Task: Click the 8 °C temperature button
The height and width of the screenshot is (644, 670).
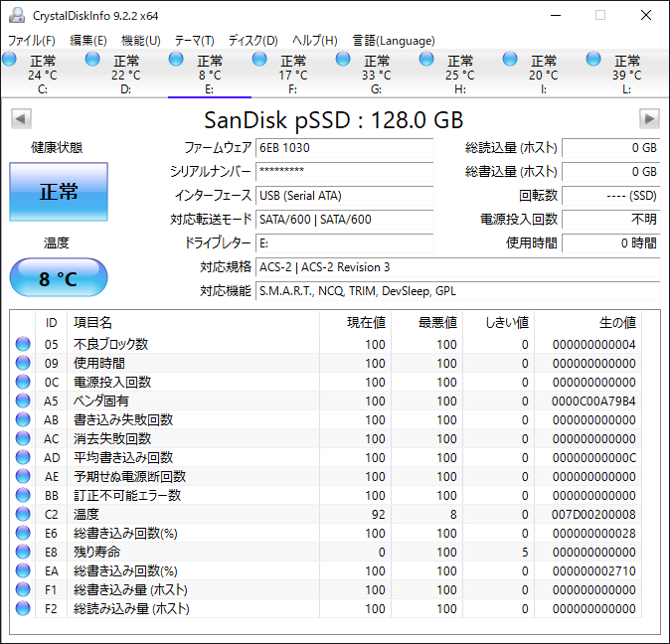Action: pos(59,277)
